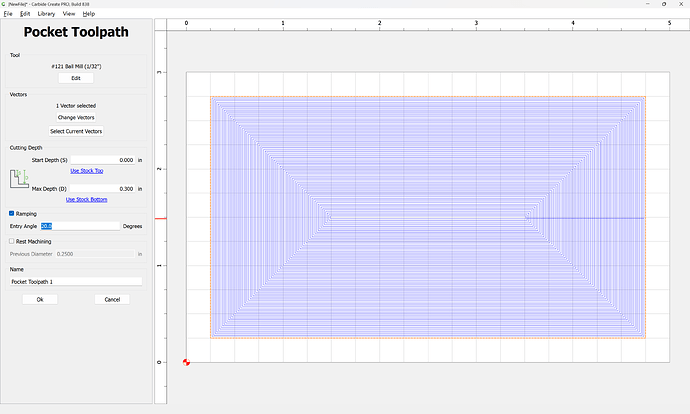The width and height of the screenshot is (690, 414).
Task: Open the View menu
Action: pos(68,14)
